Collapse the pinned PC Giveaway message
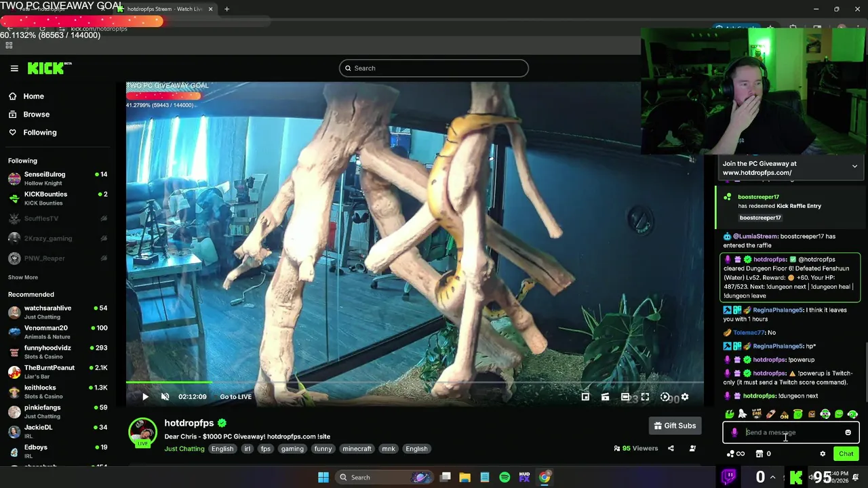The width and height of the screenshot is (868, 488). 854,166
